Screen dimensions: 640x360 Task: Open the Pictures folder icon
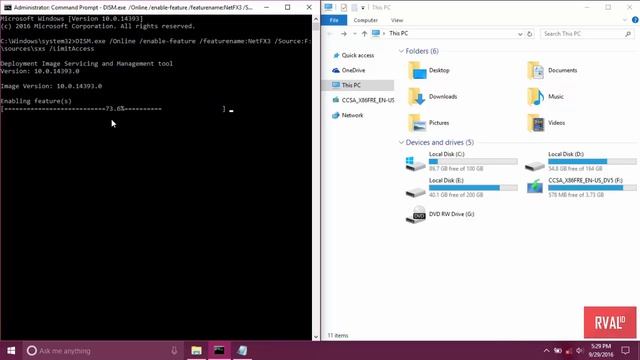tap(417, 123)
